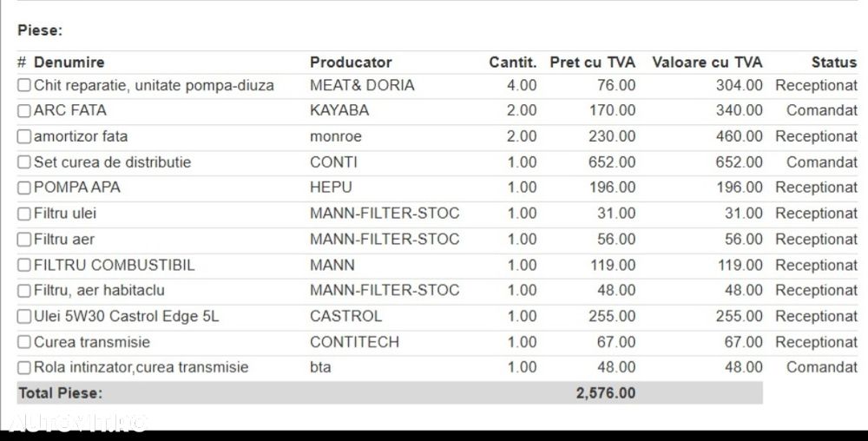
Task: Click the Denumire column header
Action: pyautogui.click(x=69, y=63)
